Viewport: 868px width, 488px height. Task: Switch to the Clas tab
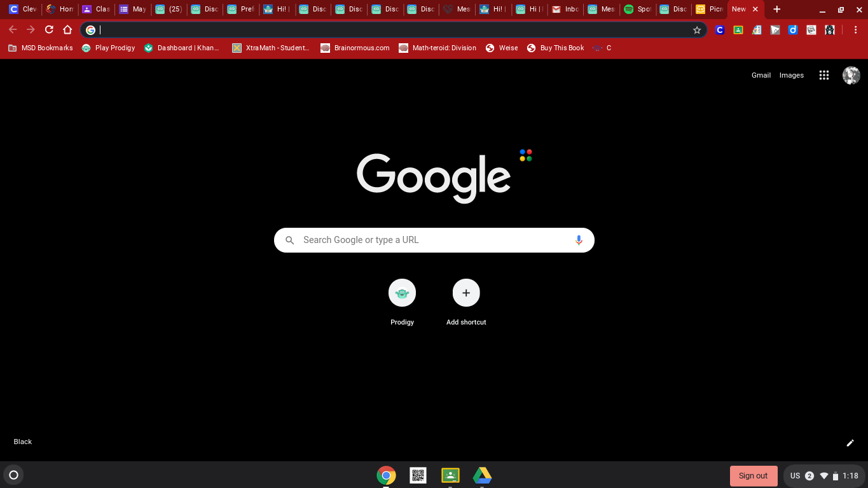click(x=97, y=10)
